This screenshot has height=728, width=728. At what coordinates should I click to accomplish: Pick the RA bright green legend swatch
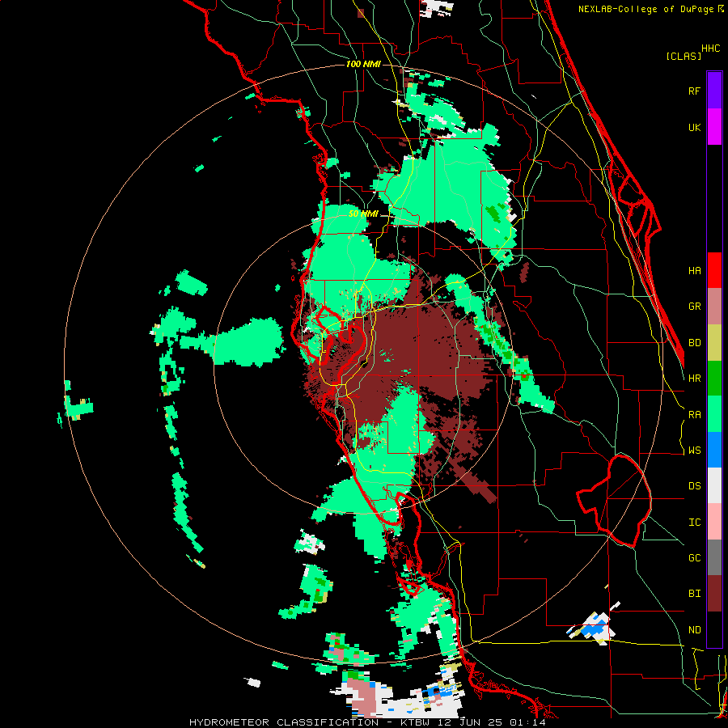coord(714,414)
